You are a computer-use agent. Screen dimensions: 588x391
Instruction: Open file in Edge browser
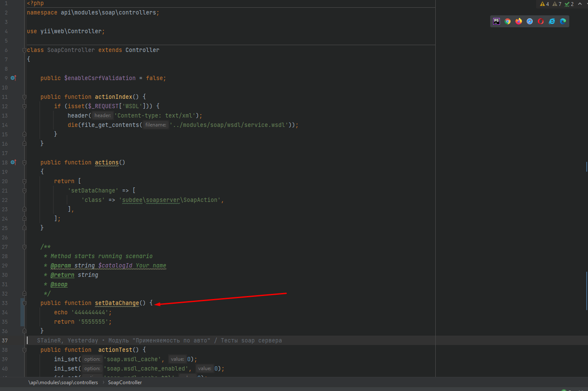click(563, 21)
